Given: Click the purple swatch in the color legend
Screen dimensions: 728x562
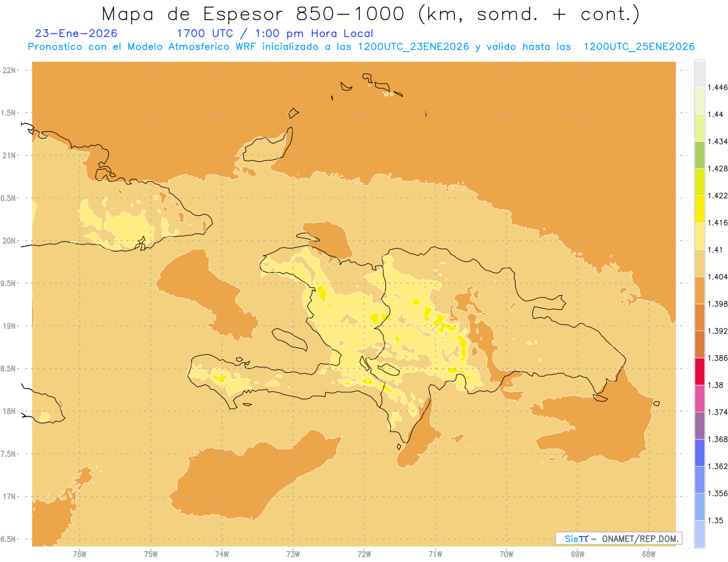Looking at the screenshot, I should click(699, 425).
